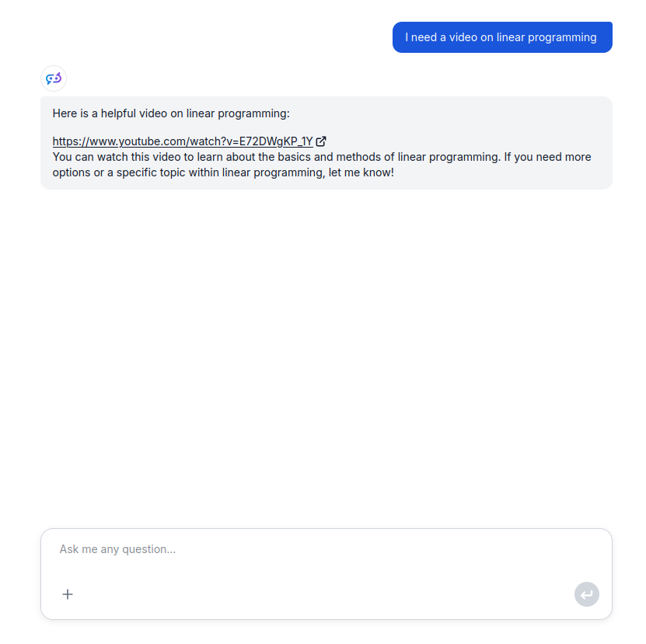The width and height of the screenshot is (646, 644).
Task: Click the external-link icon beside the YouTube URL
Action: tap(321, 141)
